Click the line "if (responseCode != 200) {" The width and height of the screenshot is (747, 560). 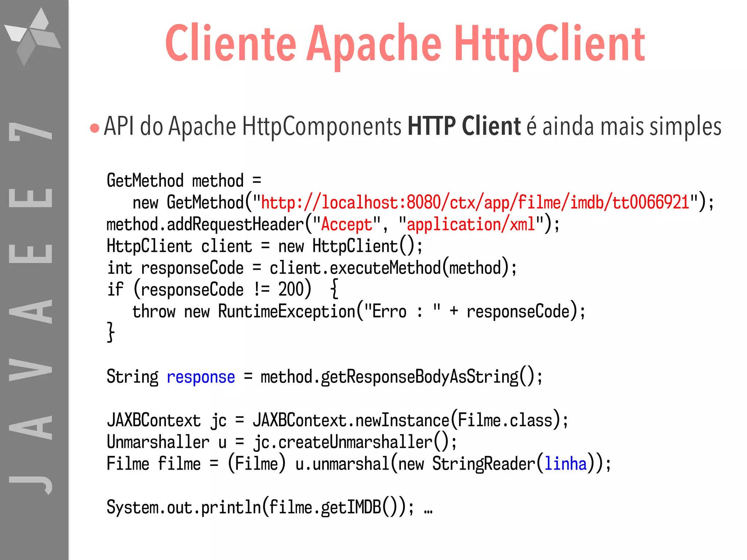(223, 289)
